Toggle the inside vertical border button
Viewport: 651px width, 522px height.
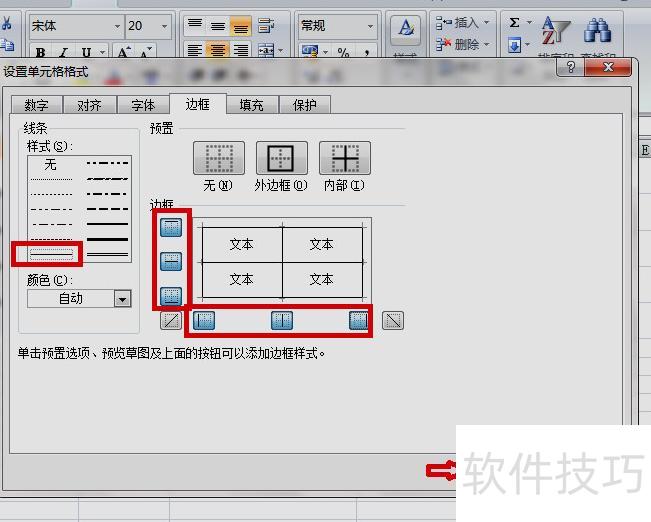282,321
